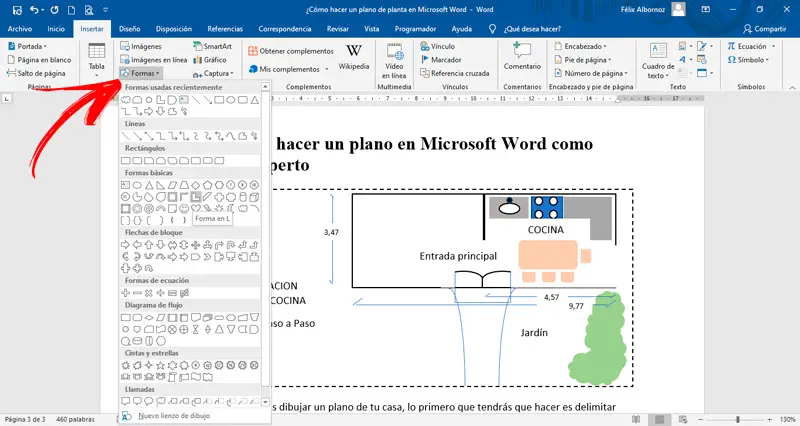Click the Compartir button
Viewport: 800px width, 426px height.
764,29
